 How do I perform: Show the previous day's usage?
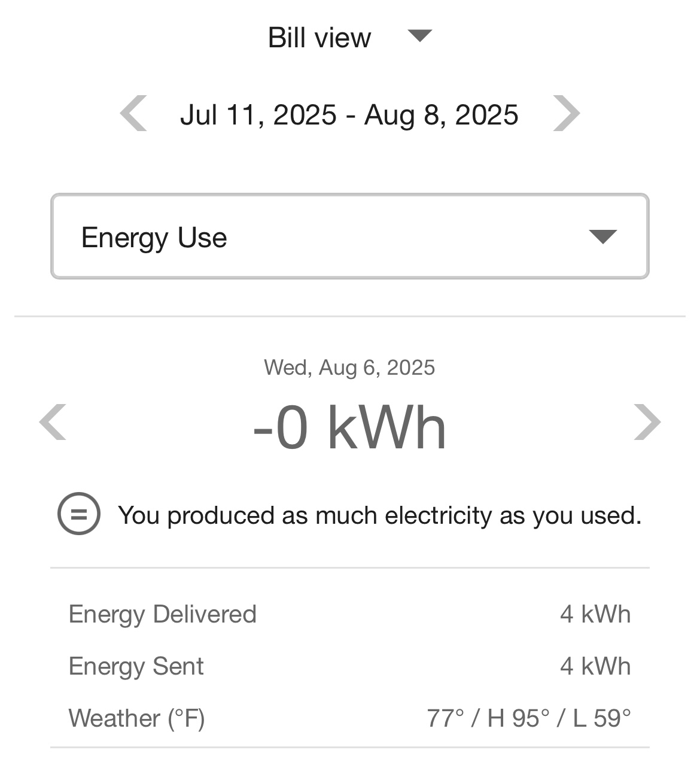(x=53, y=422)
